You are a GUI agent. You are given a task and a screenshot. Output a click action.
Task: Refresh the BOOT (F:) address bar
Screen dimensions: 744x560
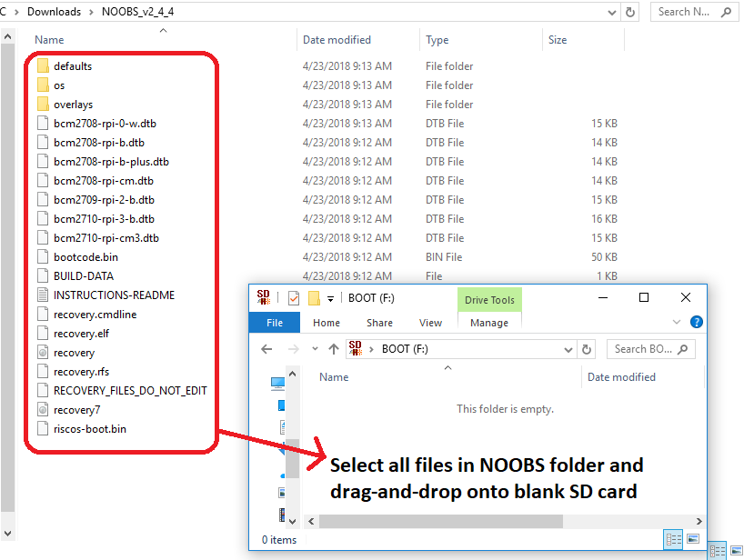tap(587, 349)
